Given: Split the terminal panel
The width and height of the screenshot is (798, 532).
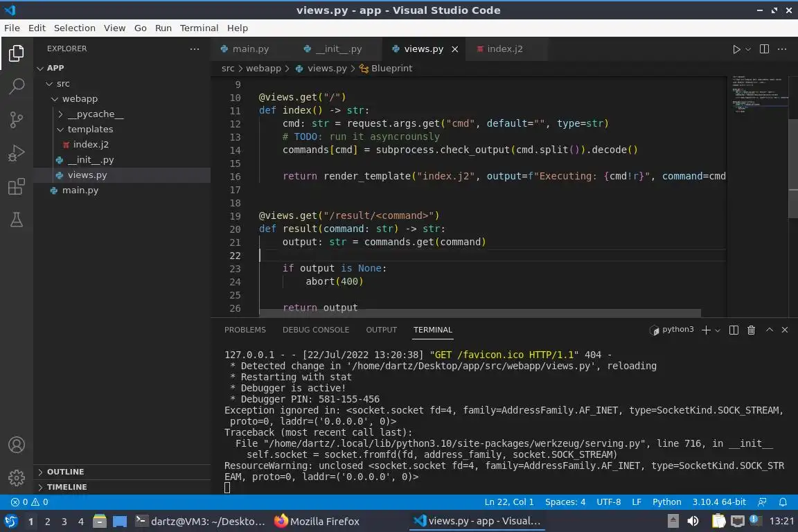Looking at the screenshot, I should (734, 330).
